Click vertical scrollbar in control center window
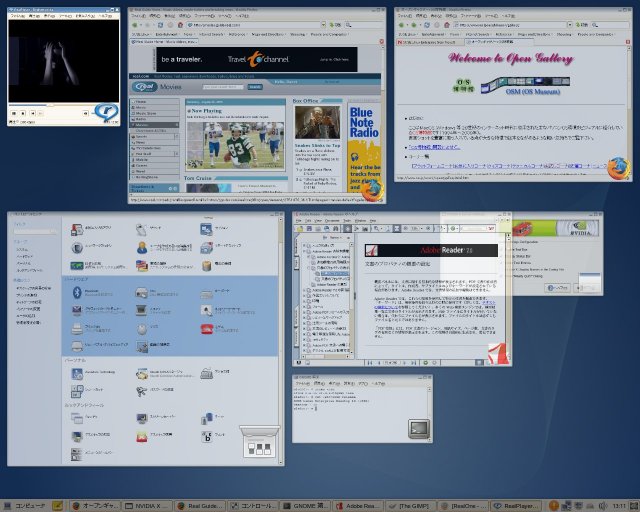The width and height of the screenshot is (640, 512). [x=281, y=341]
